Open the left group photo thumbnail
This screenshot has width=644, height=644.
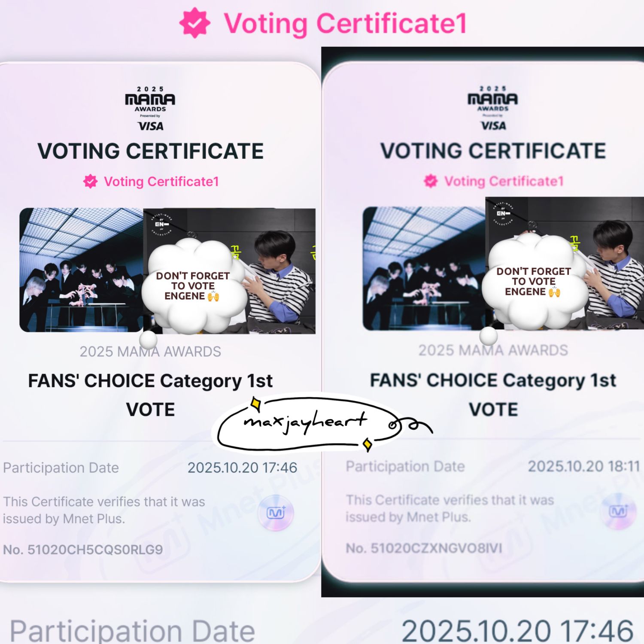pyautogui.click(x=81, y=270)
